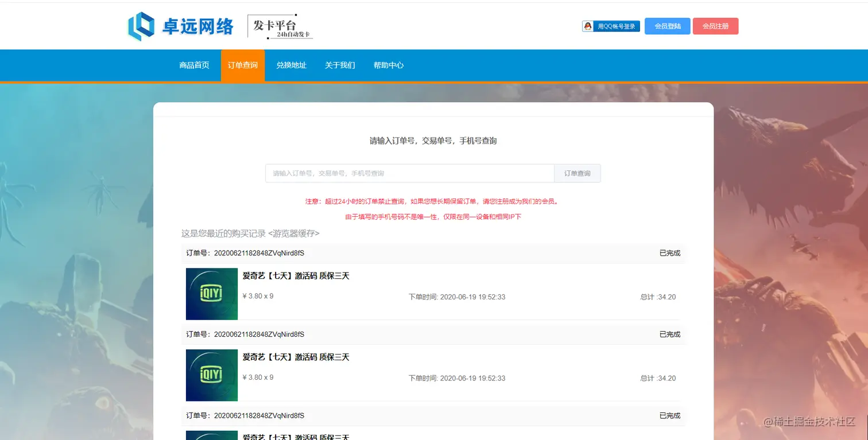Click the red notice 由于填写的手机号码不是唯一性
Viewport: 868px width, 440px height.
[433, 217]
